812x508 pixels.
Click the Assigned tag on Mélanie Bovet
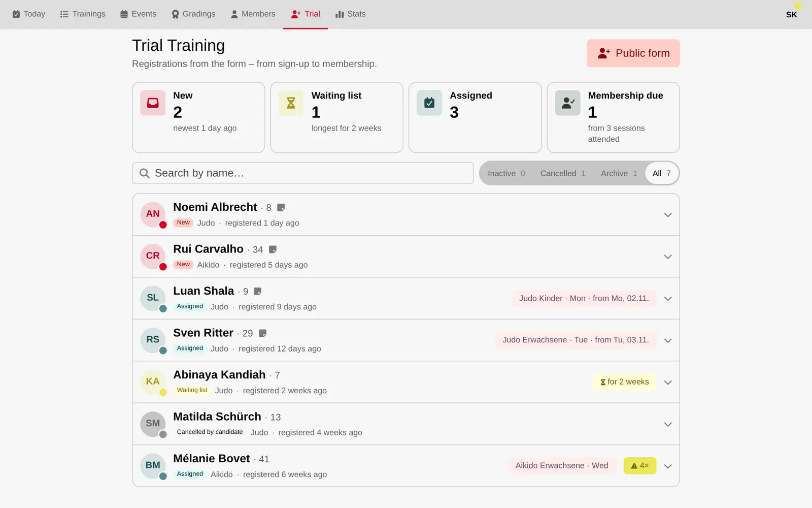tap(190, 474)
